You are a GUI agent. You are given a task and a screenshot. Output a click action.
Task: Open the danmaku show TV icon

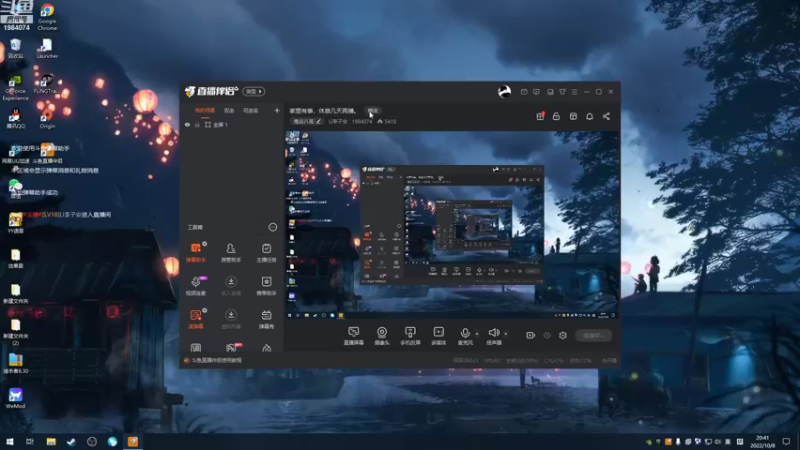pos(266,315)
